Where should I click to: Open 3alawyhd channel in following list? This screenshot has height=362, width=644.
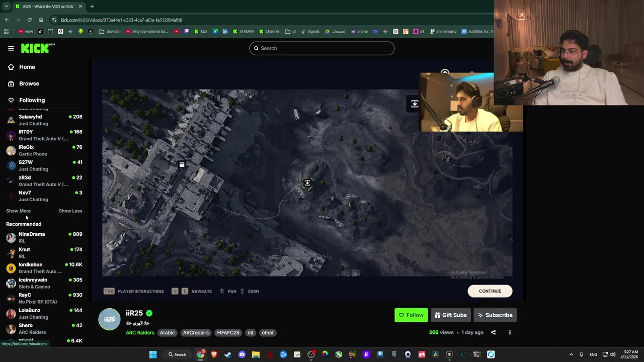coord(44,120)
